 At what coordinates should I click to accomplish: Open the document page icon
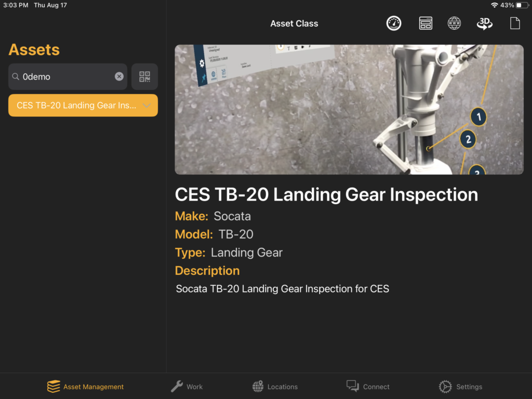pos(515,23)
